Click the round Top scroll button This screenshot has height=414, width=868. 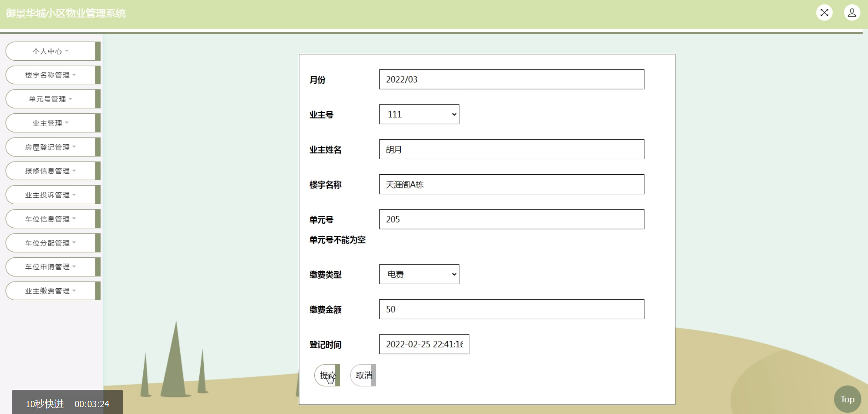click(x=847, y=399)
